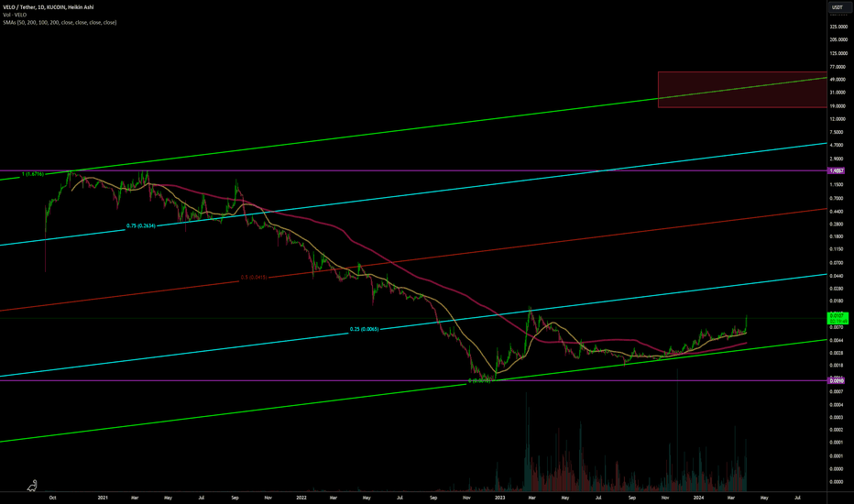Click the green current price tag 0.0107
The image size is (854, 504).
[x=838, y=318]
